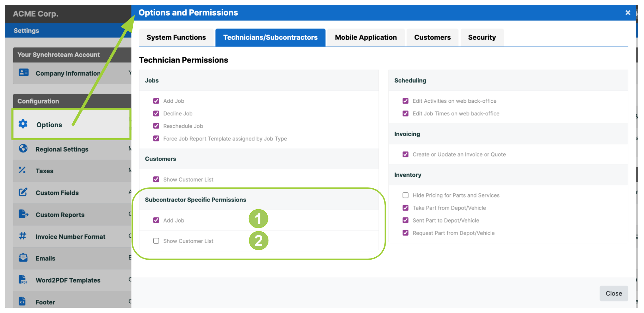This screenshot has width=644, height=313.
Task: Uncheck Show Customer List under Customers
Action: click(x=156, y=179)
